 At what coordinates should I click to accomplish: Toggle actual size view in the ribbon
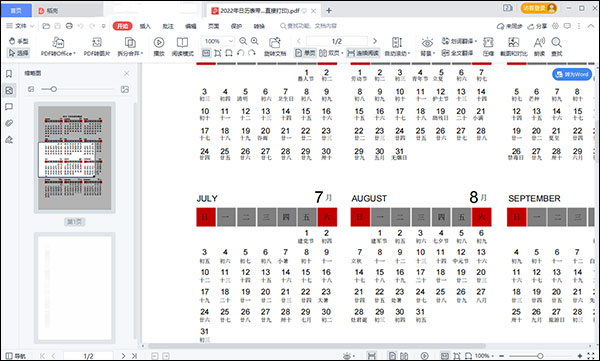206,53
